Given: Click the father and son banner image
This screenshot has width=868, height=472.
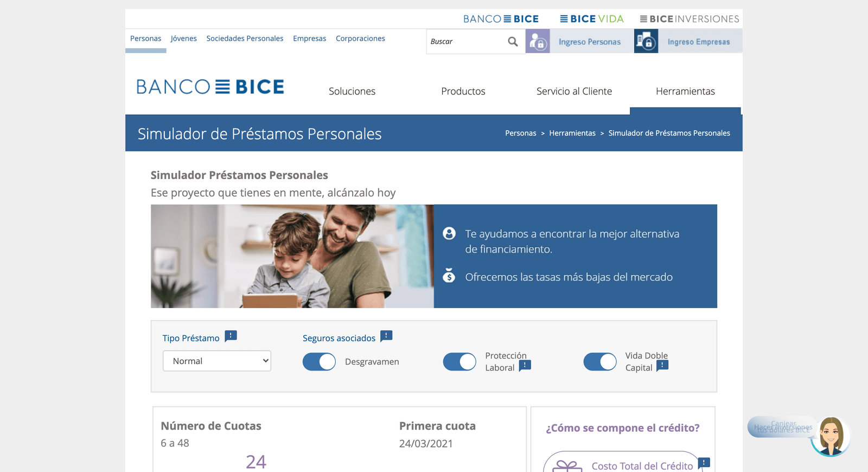Looking at the screenshot, I should coord(292,256).
